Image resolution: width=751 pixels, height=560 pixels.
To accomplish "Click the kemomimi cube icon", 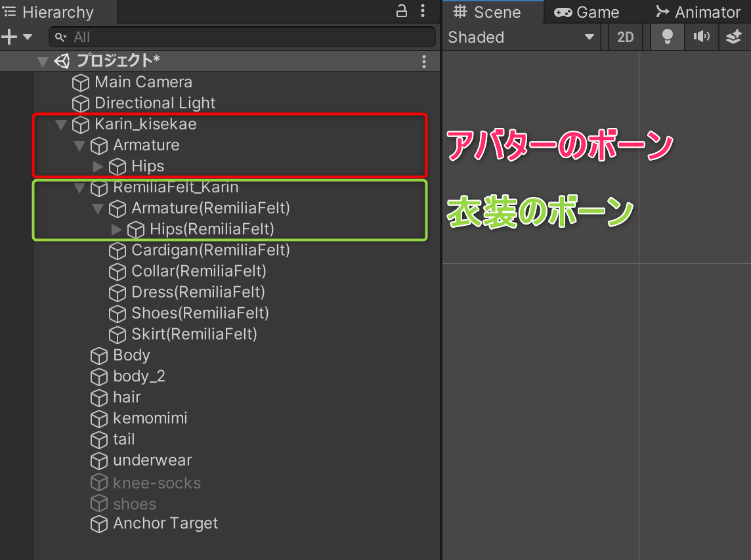I will point(99,419).
